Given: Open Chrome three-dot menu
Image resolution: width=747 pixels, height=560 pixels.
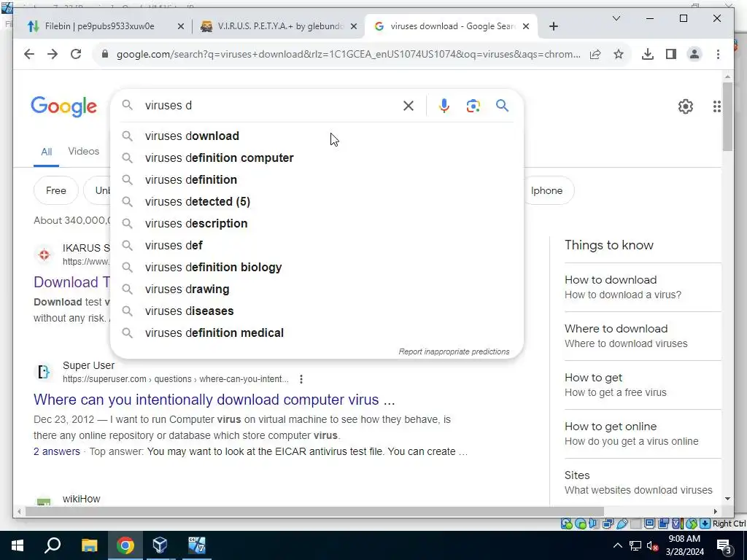Looking at the screenshot, I should (x=718, y=54).
